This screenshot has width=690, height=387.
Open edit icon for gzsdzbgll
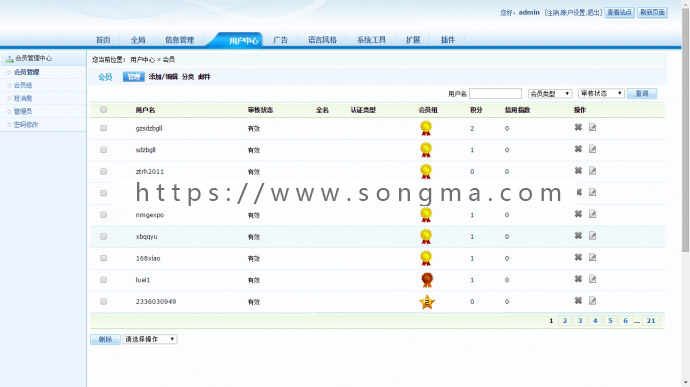(592, 128)
